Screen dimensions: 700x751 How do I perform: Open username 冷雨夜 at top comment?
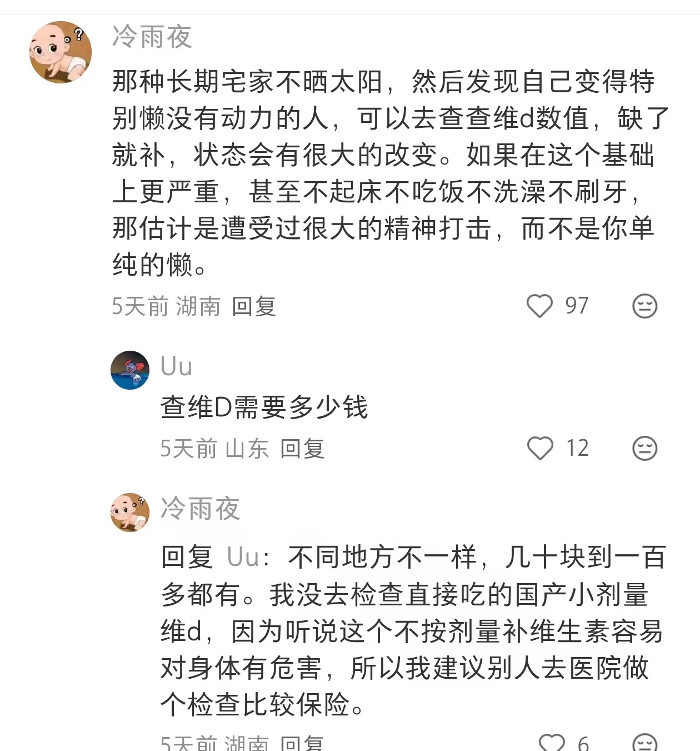click(x=152, y=37)
